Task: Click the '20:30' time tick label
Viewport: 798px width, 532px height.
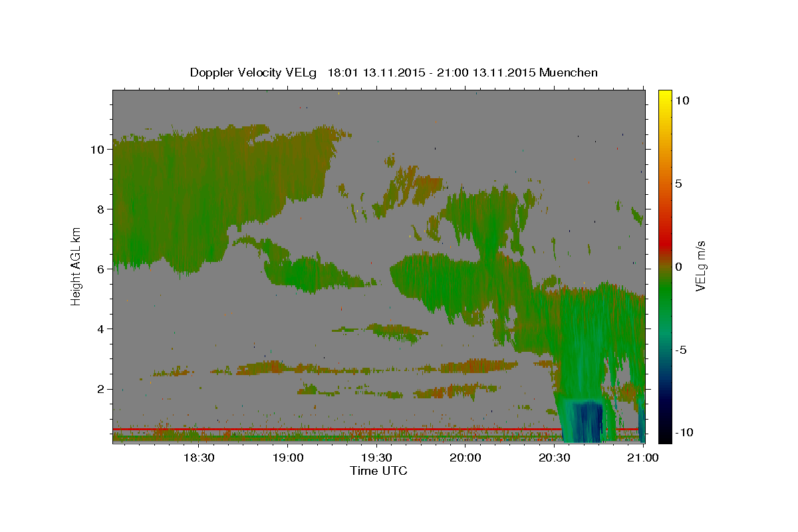Action: (554, 458)
